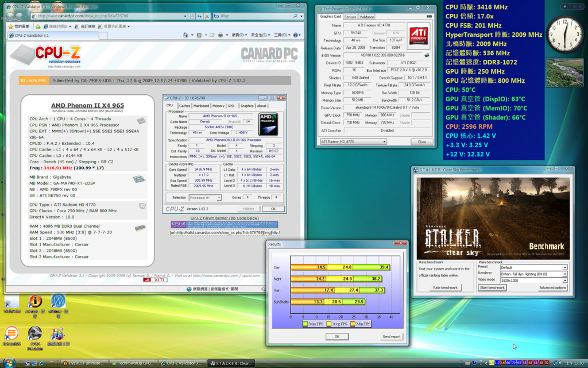Switch to the GPU-Z Sensors tab
This screenshot has width=588, height=368.
[x=350, y=17]
